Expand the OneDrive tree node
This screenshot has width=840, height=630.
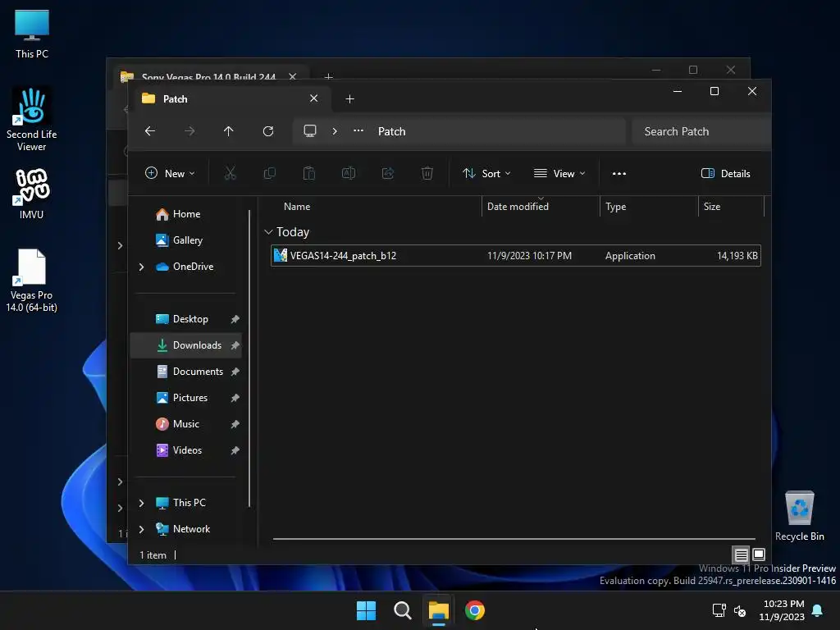[141, 267]
